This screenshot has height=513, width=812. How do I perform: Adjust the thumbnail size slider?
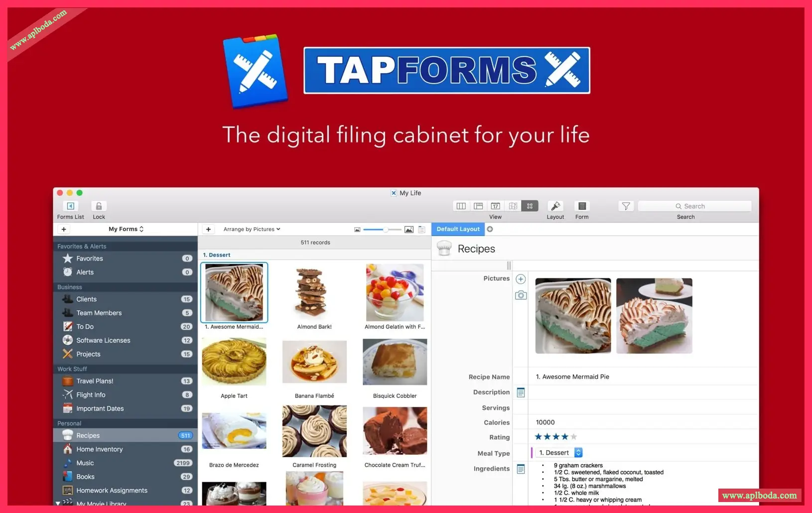(x=385, y=230)
